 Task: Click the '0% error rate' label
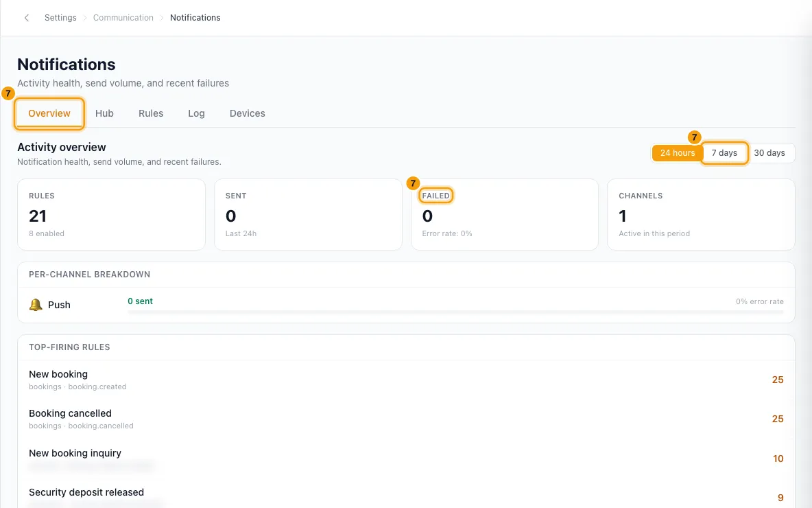[760, 301]
